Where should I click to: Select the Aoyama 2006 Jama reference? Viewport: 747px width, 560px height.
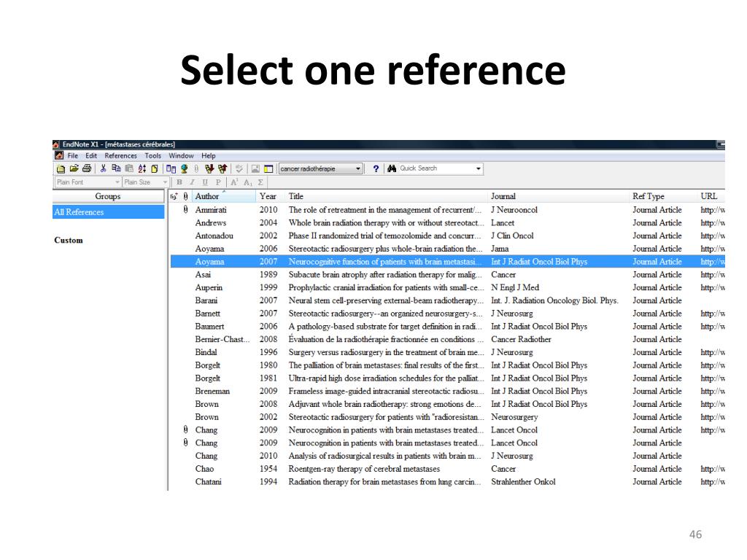447,249
